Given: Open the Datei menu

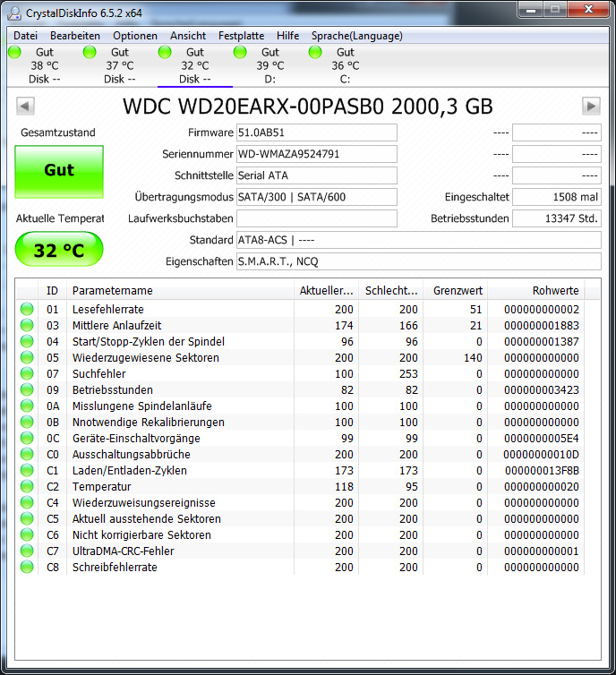Looking at the screenshot, I should pos(25,36).
